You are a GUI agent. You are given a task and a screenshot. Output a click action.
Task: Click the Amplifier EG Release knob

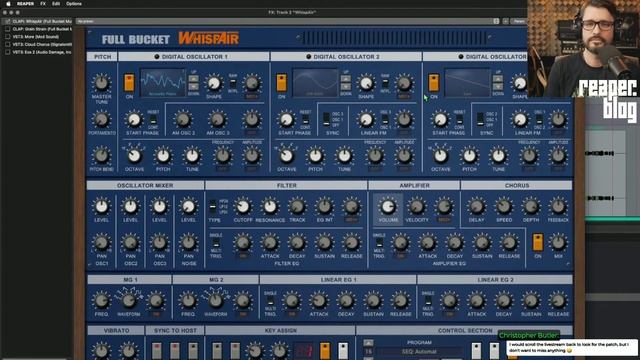tap(509, 243)
